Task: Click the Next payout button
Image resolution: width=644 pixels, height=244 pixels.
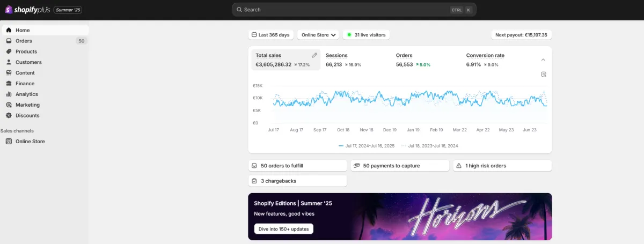Action: [x=521, y=35]
